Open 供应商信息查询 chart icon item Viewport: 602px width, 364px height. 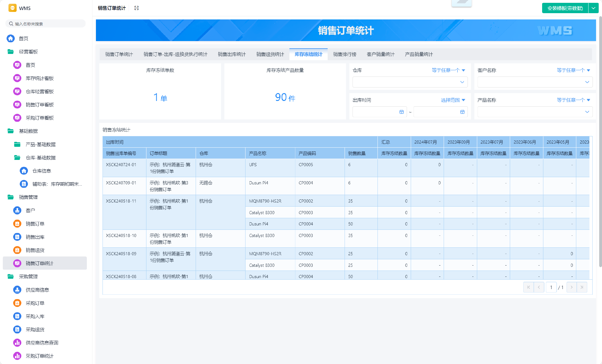(17, 343)
